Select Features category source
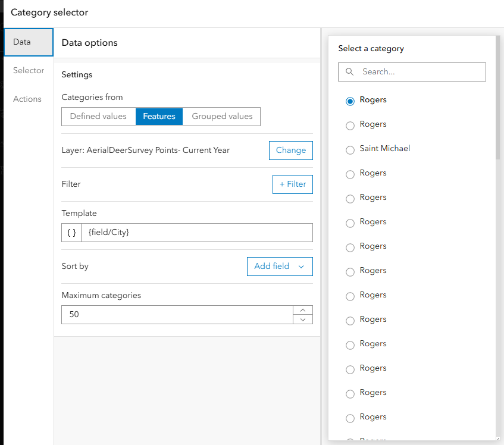This screenshot has width=504, height=445. (159, 117)
